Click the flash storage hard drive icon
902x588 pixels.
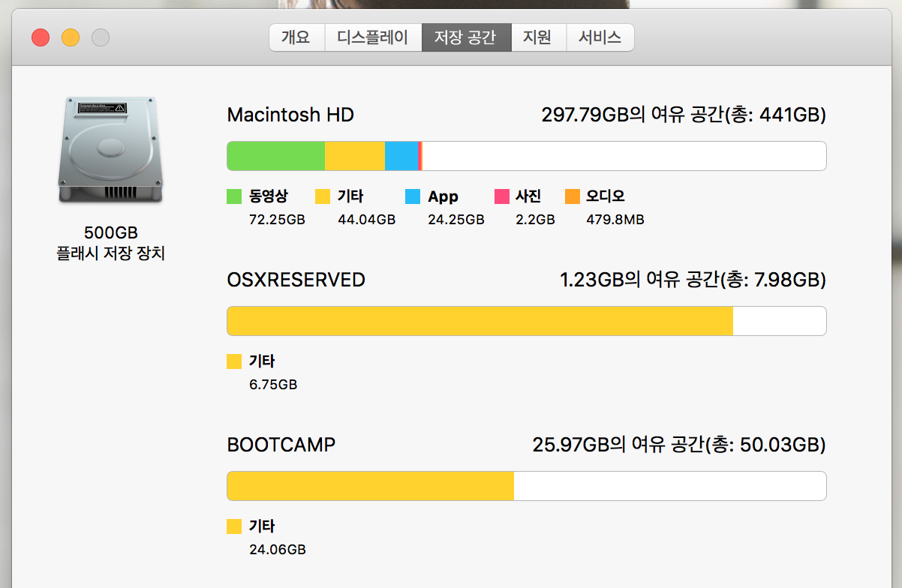point(110,149)
